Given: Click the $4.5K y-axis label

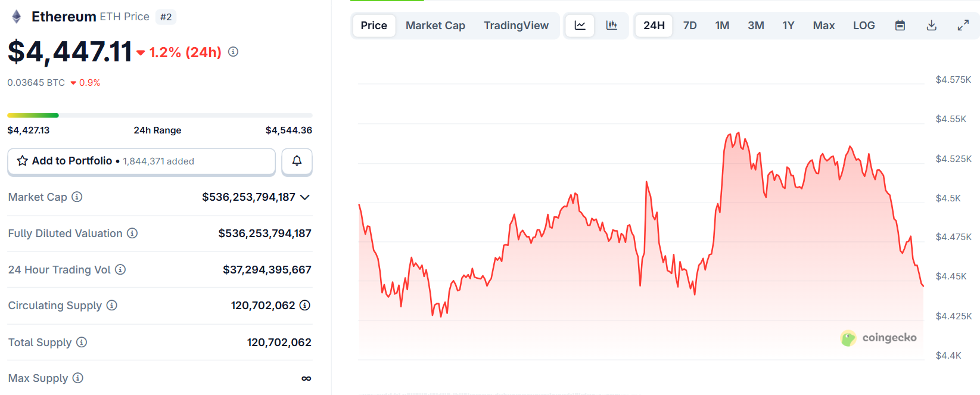Looking at the screenshot, I should [948, 198].
